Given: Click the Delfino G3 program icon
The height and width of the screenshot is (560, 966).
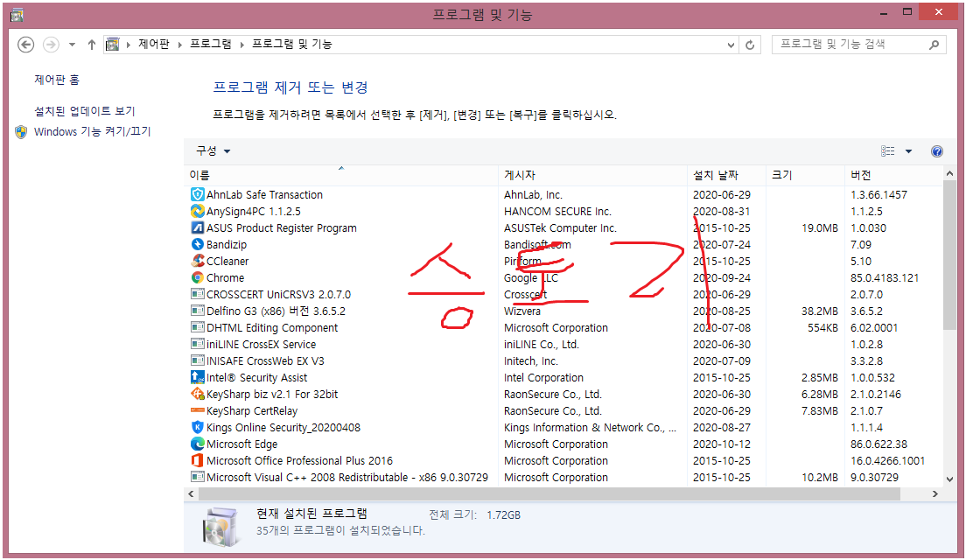Looking at the screenshot, I should coord(197,311).
